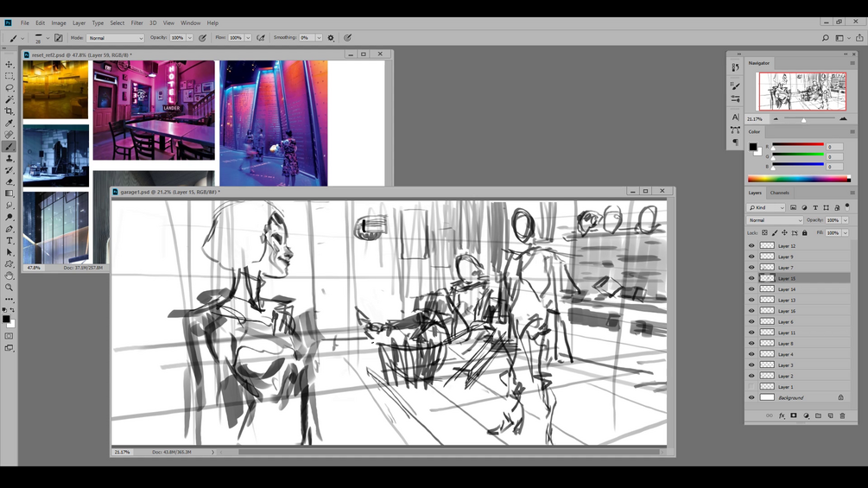Screen dimensions: 868x488
Task: Create a new layer in Layers panel
Action: click(x=830, y=415)
